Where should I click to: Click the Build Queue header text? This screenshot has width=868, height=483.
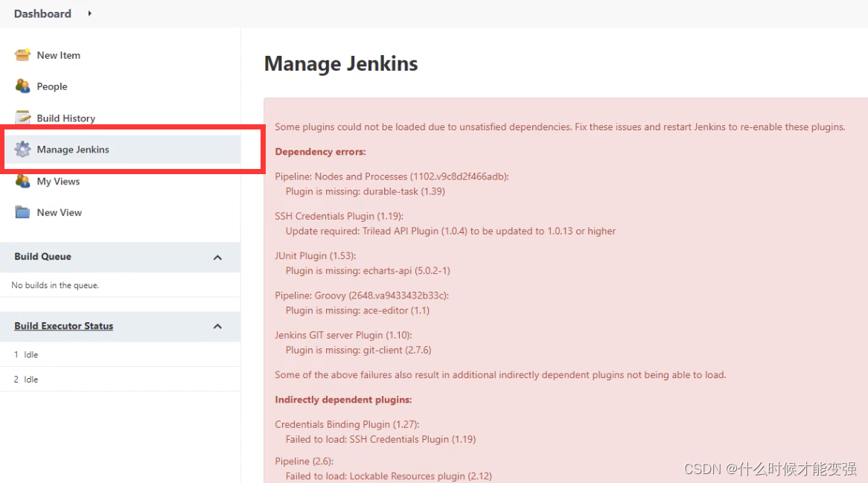(42, 256)
